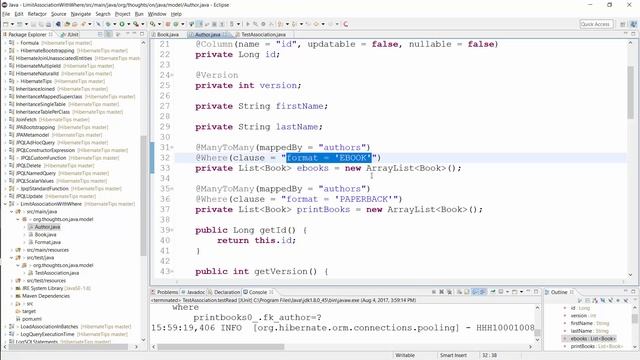640x360 pixels.
Task: Switch to the Problems tab
Action: (x=164, y=292)
